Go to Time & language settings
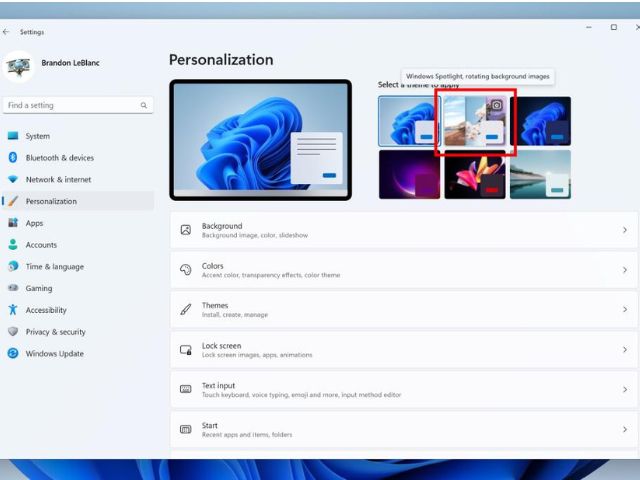Image resolution: width=640 pixels, height=480 pixels. click(54, 267)
